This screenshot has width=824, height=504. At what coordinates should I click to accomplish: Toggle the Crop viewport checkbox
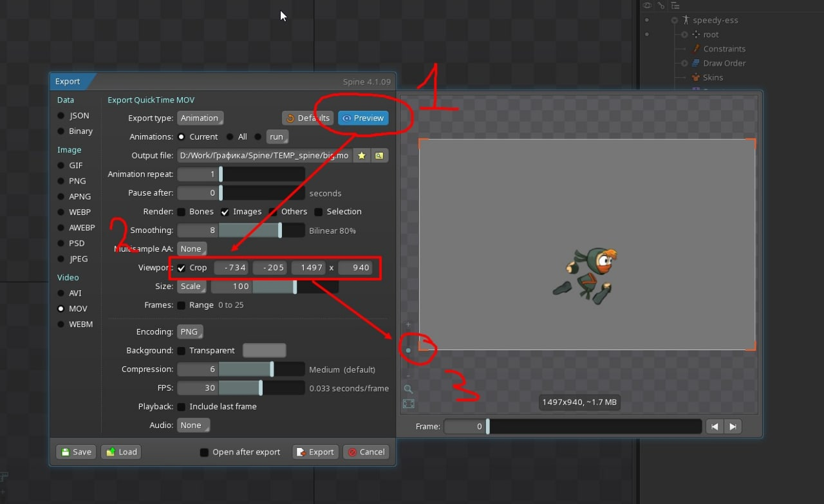point(182,268)
